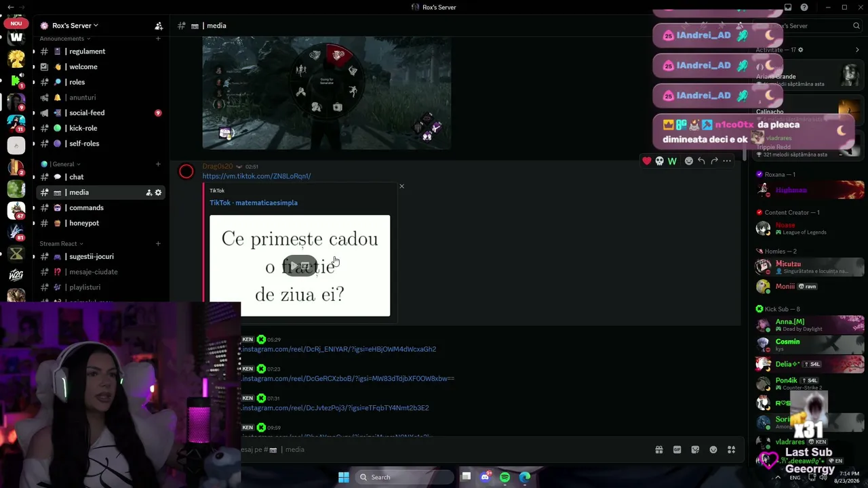Viewport: 868px width, 488px height.
Task: Open the Discord inbox icon
Action: coord(788,7)
